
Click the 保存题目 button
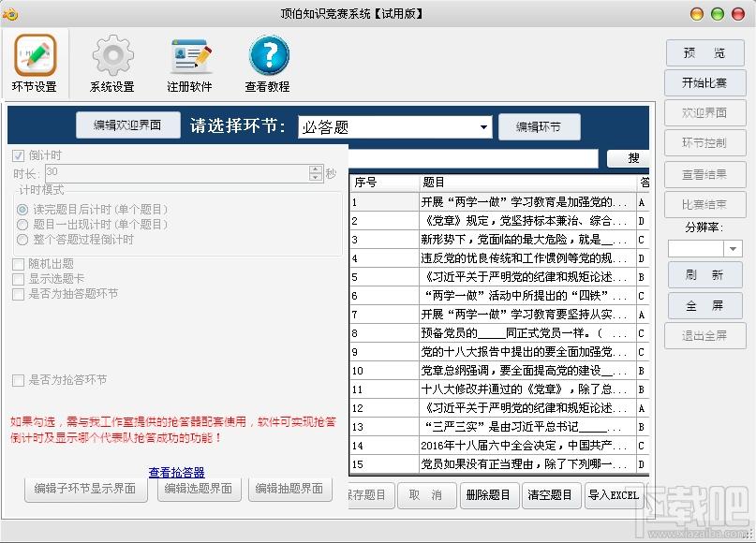tap(370, 495)
